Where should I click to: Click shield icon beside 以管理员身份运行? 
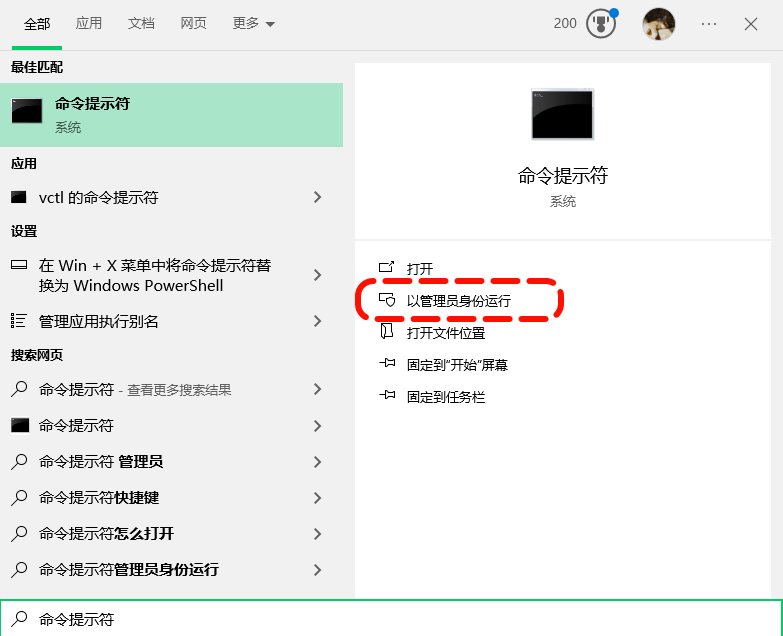[x=387, y=300]
